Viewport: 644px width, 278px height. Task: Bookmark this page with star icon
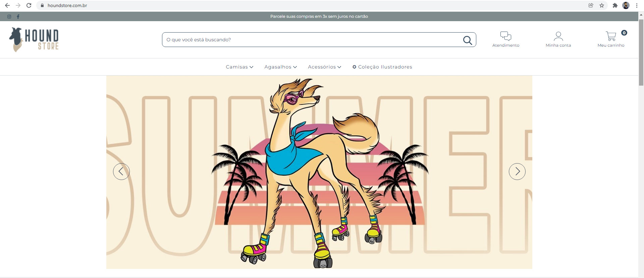click(x=602, y=5)
